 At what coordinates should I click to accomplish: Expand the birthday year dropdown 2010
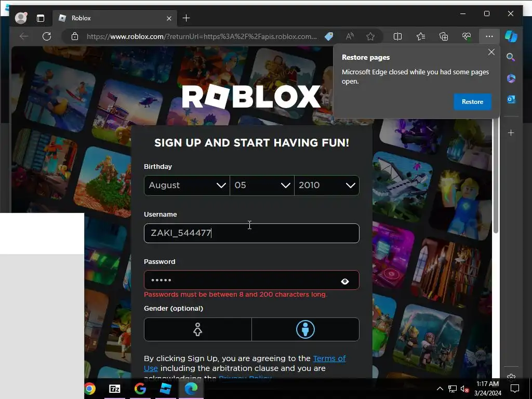pyautogui.click(x=327, y=185)
